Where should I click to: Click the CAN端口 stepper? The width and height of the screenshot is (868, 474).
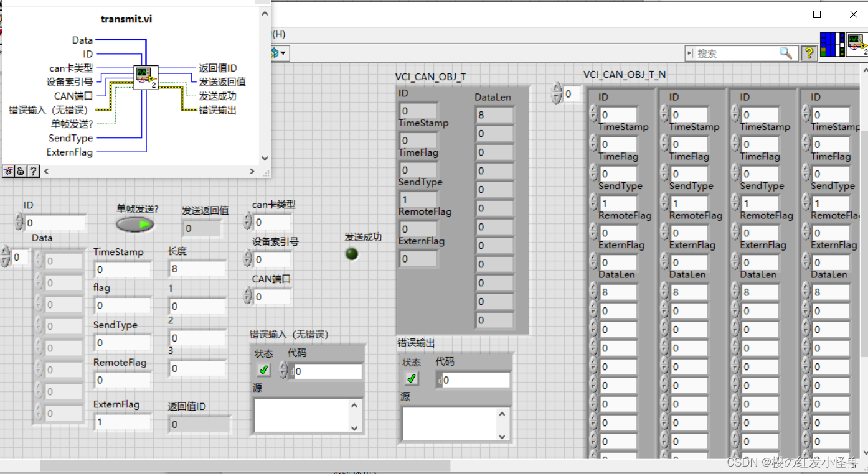(248, 297)
